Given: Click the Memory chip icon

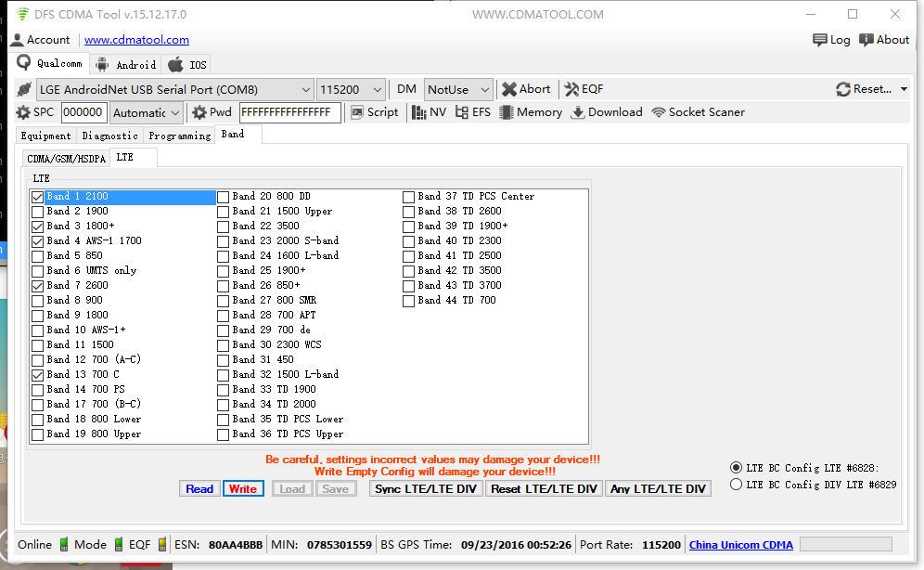Looking at the screenshot, I should 507,112.
